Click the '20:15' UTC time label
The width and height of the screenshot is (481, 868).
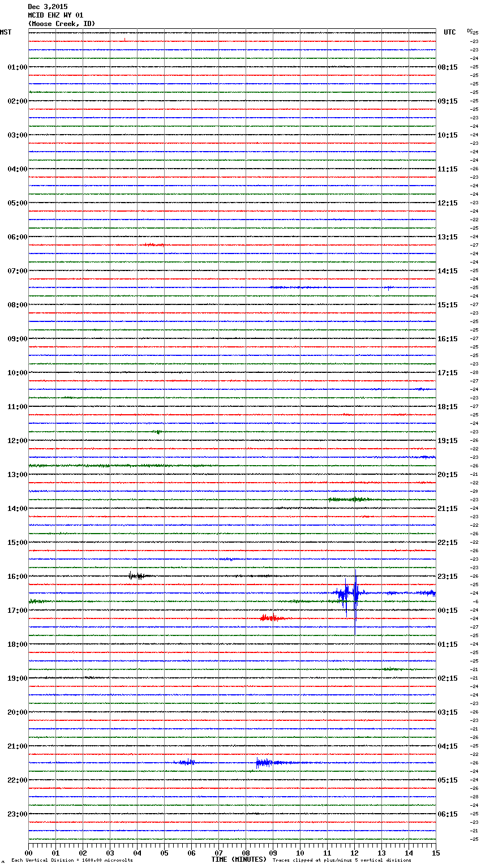point(448,475)
